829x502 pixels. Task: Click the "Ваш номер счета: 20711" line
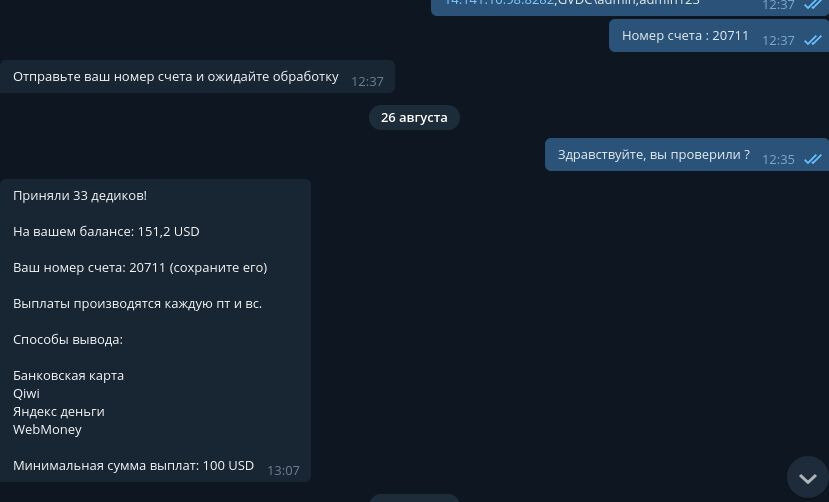pos(140,267)
